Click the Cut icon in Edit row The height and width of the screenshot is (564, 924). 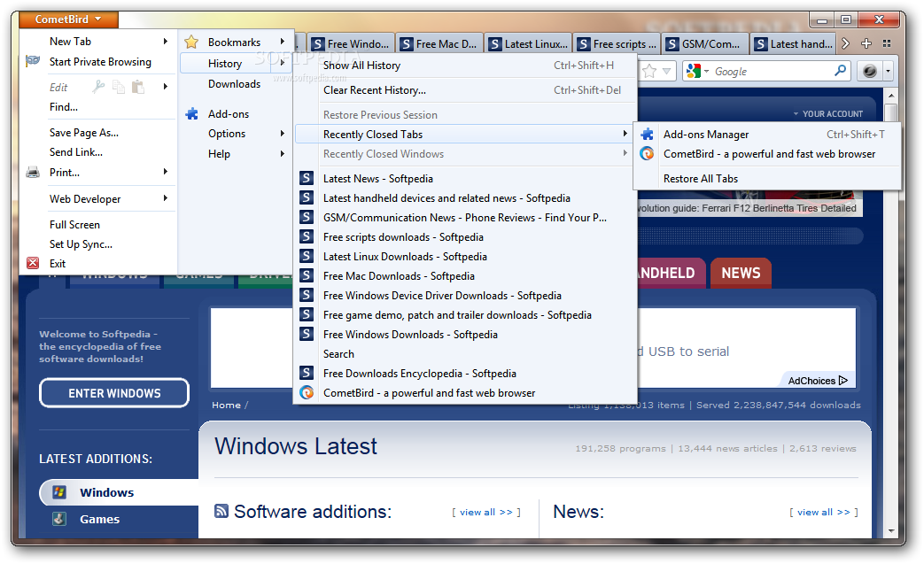98,87
